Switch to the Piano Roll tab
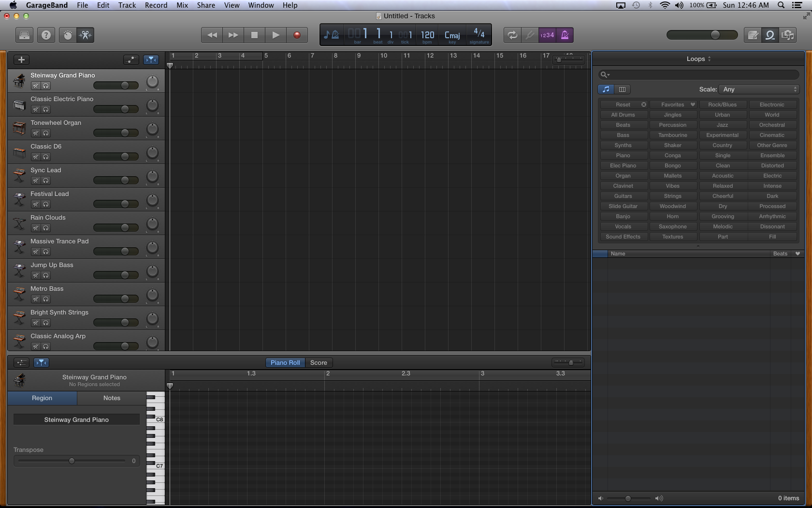 tap(285, 362)
